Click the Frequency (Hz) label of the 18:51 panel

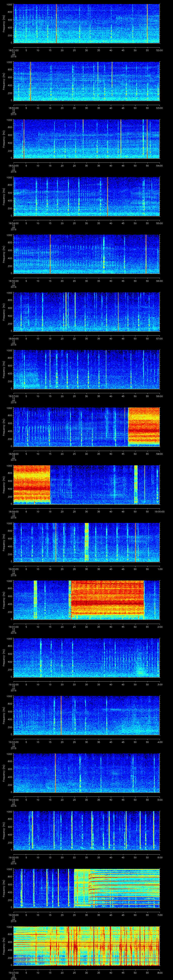pos(4,24)
